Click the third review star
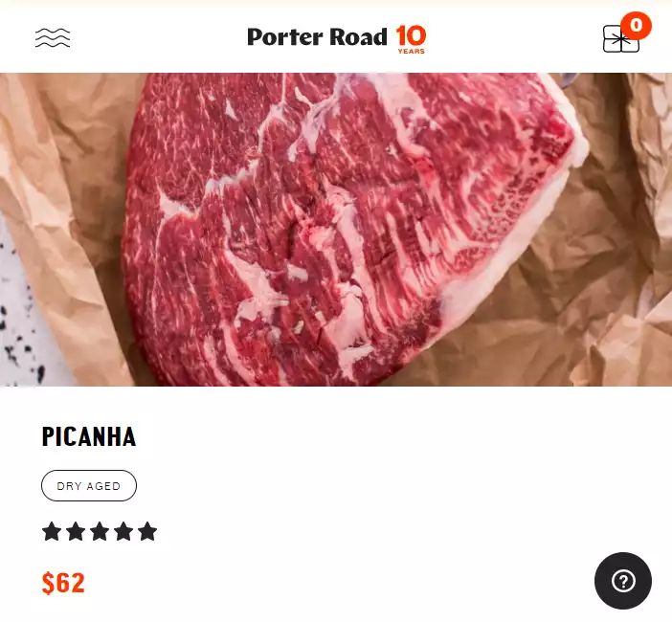This screenshot has width=672, height=622. (100, 531)
